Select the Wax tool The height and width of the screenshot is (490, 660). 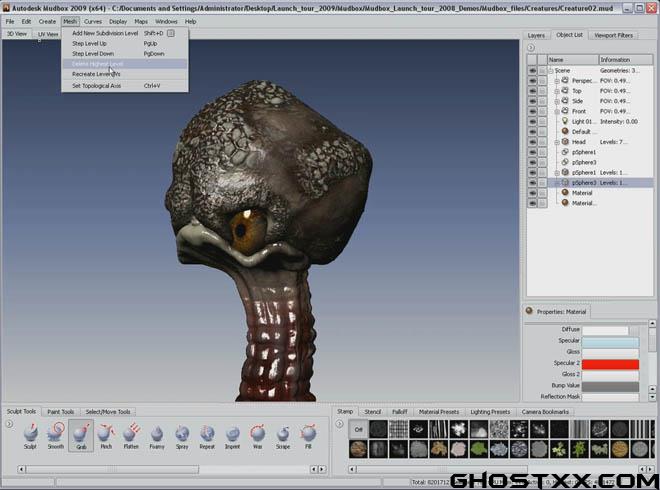[258, 436]
